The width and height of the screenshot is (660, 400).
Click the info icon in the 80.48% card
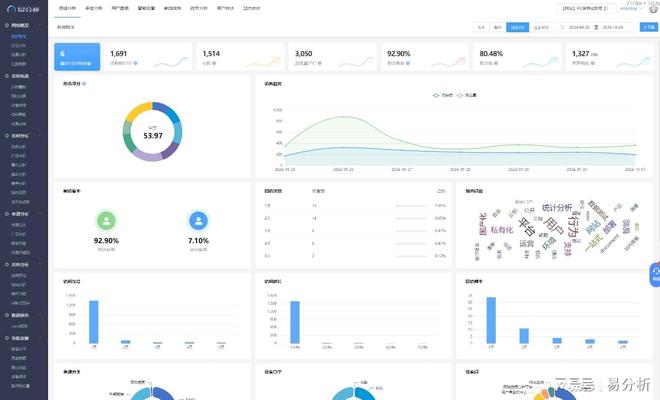497,63
